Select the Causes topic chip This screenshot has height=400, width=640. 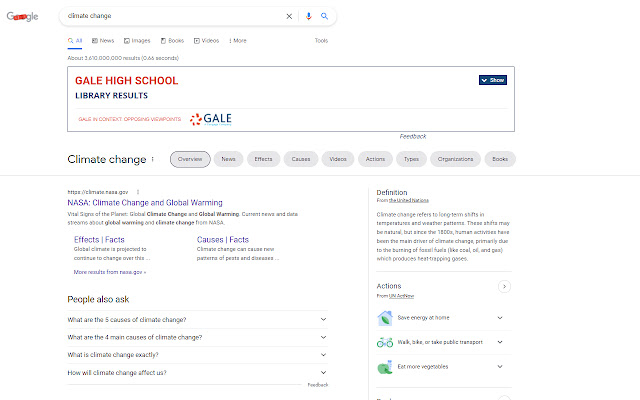(297, 159)
